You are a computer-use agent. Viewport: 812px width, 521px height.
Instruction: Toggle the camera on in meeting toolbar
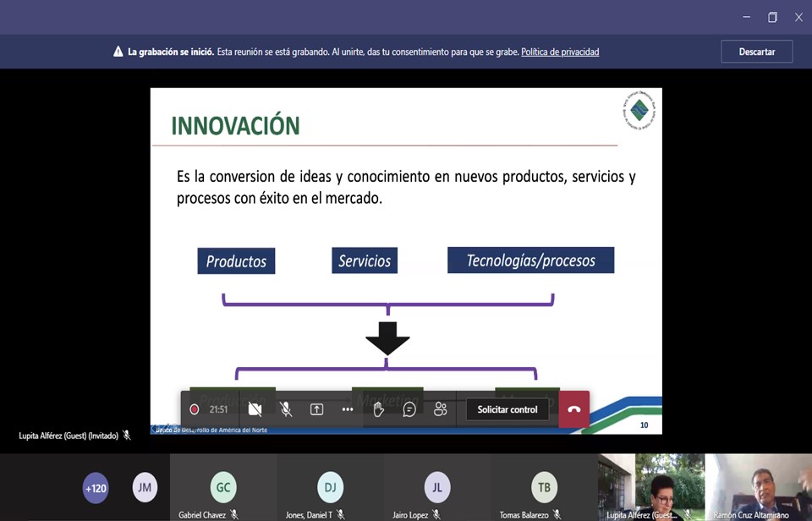(x=255, y=409)
